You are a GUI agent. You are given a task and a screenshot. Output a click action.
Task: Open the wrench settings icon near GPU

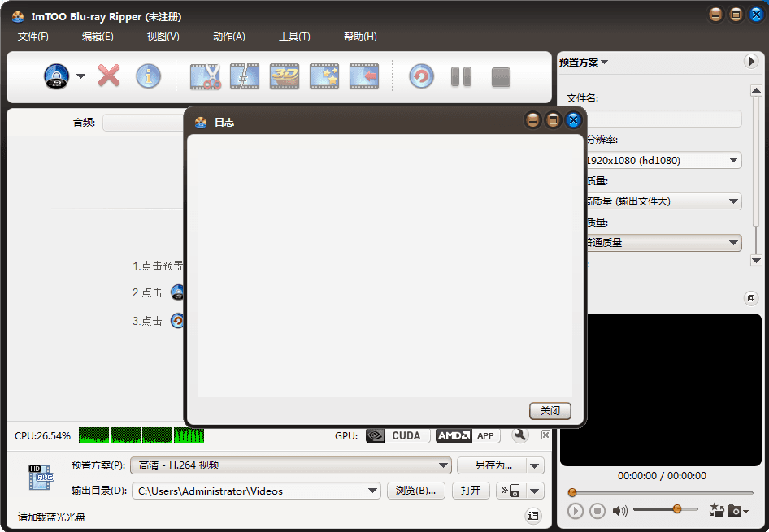coord(520,435)
